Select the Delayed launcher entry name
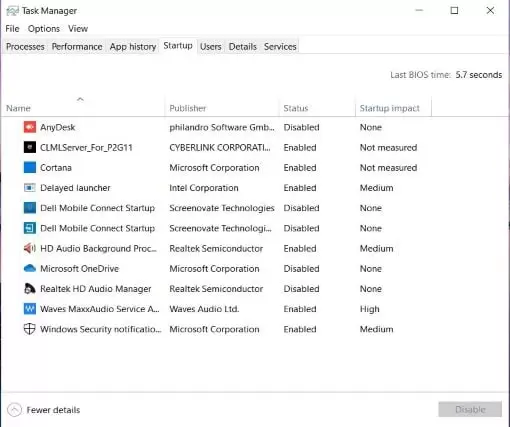This screenshot has height=427, width=510. click(x=75, y=188)
